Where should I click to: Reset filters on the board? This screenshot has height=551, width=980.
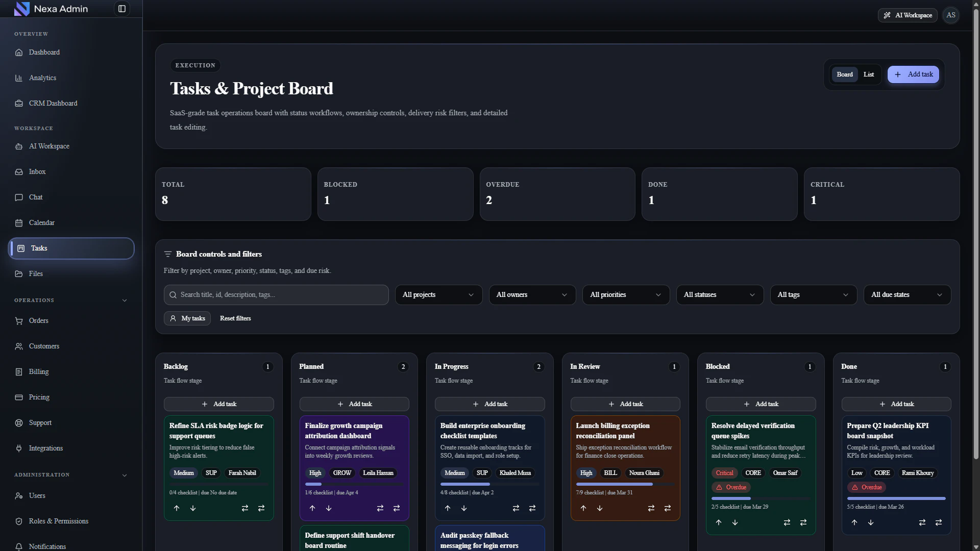coord(235,318)
